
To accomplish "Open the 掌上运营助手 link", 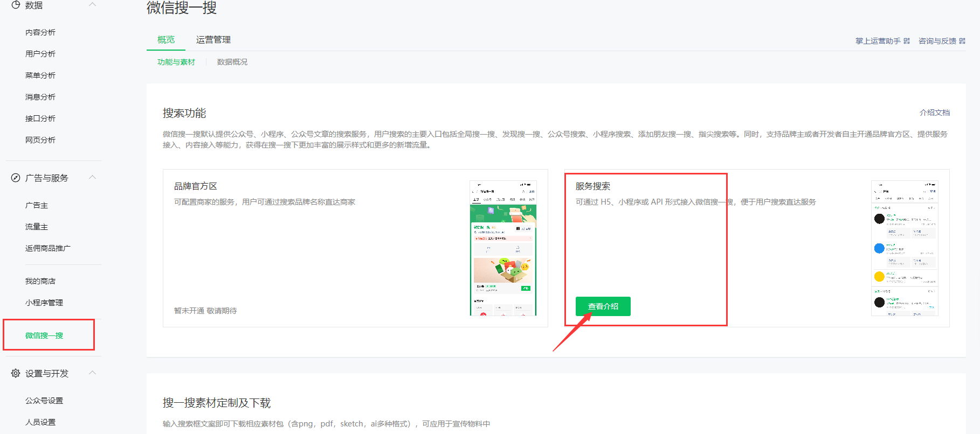I will coord(878,41).
